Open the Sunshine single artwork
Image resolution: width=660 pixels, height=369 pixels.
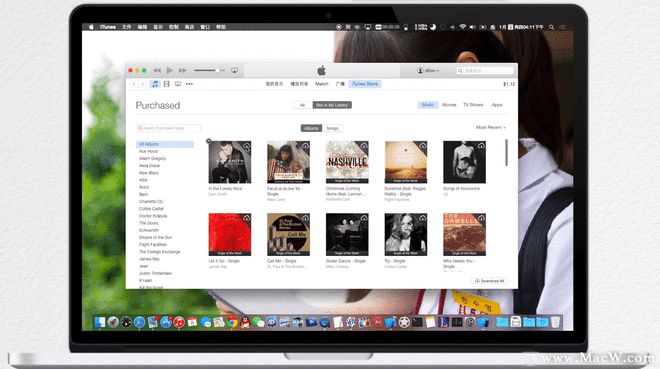406,162
